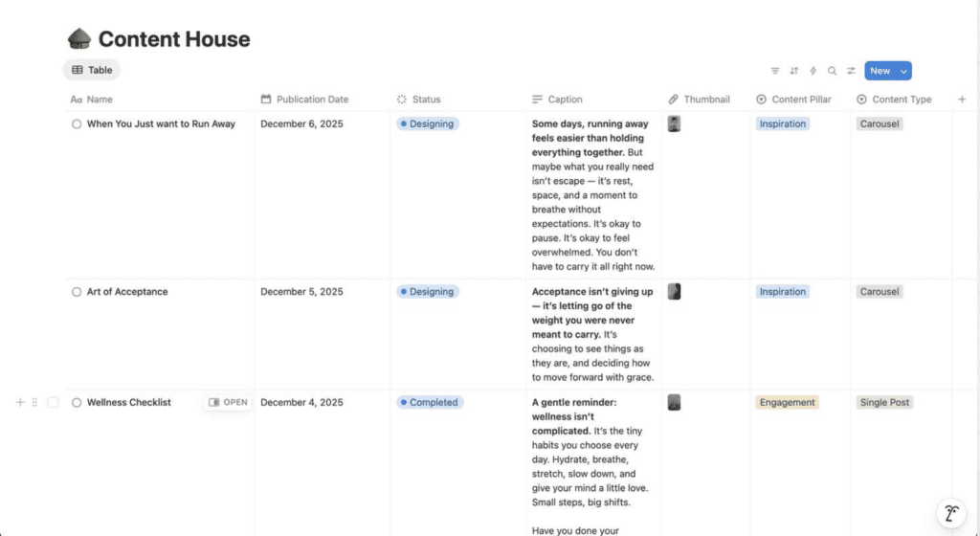Add a row with the plus beside Wellness Checklist
980x536 pixels.
click(x=20, y=403)
